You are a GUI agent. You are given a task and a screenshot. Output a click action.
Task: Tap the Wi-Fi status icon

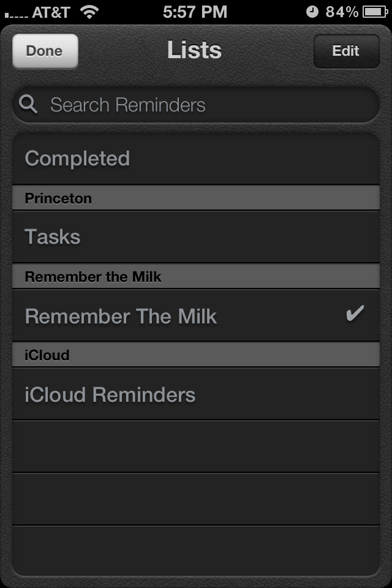point(89,12)
